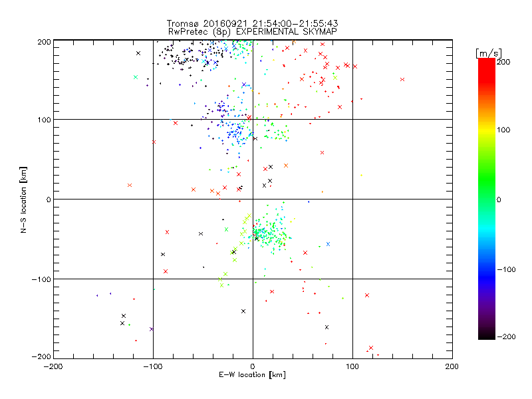Click the lone yellow dot right of E-W 100

pyautogui.click(x=361, y=176)
